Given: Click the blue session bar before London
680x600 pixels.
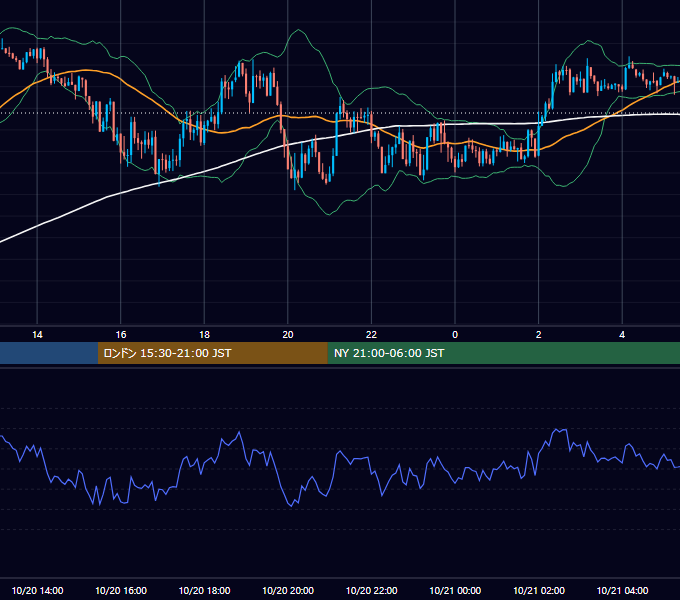Looking at the screenshot, I should point(49,353).
